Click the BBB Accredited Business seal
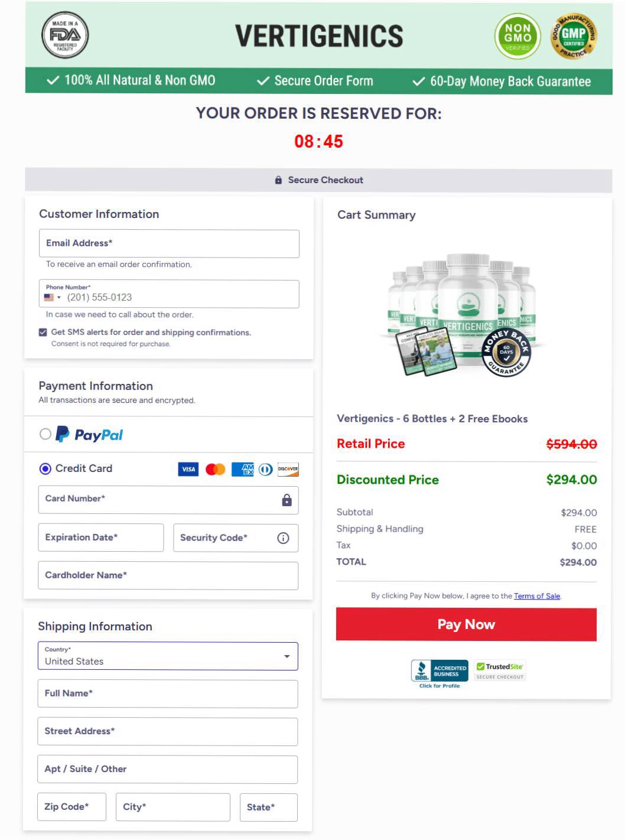 (438, 670)
